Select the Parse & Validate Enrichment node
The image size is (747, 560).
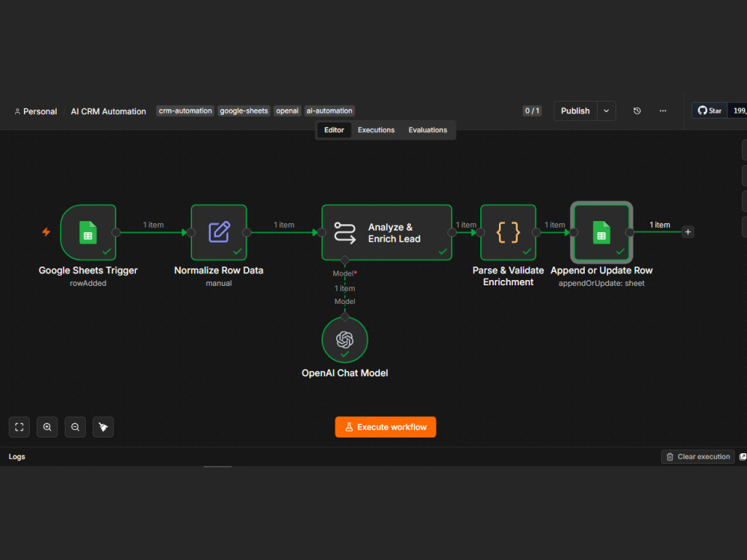pos(508,232)
